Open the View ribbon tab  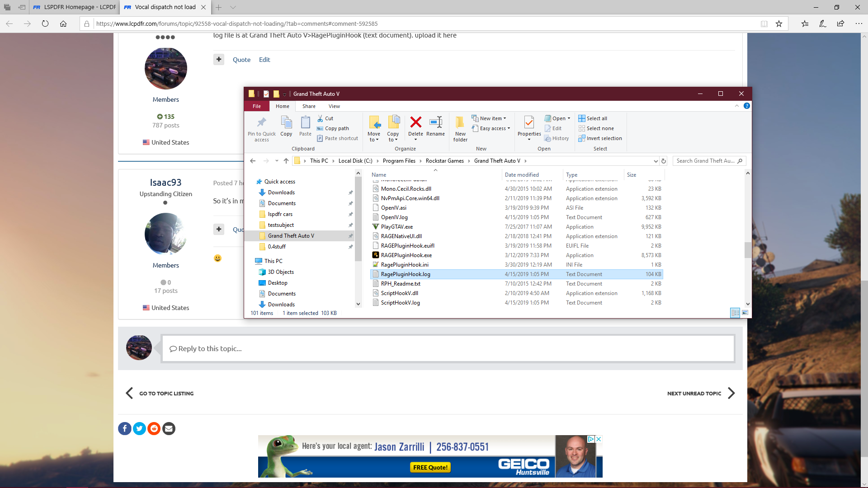coord(334,106)
